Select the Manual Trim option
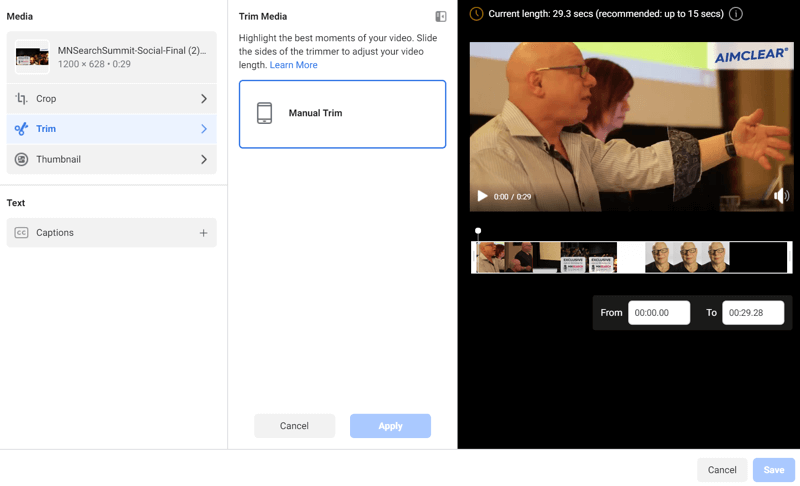Viewport: 800px width, 486px height. pyautogui.click(x=342, y=114)
